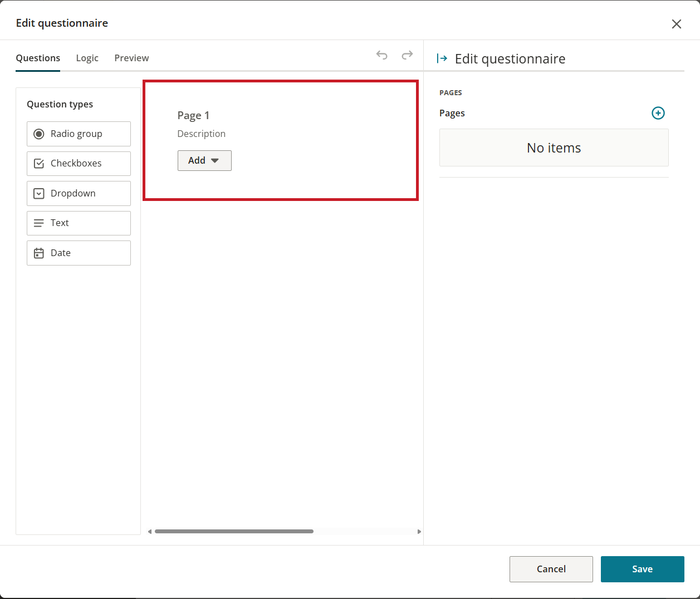The image size is (700, 599).
Task: Click the horizontal scrollbar thumb
Action: 234,531
